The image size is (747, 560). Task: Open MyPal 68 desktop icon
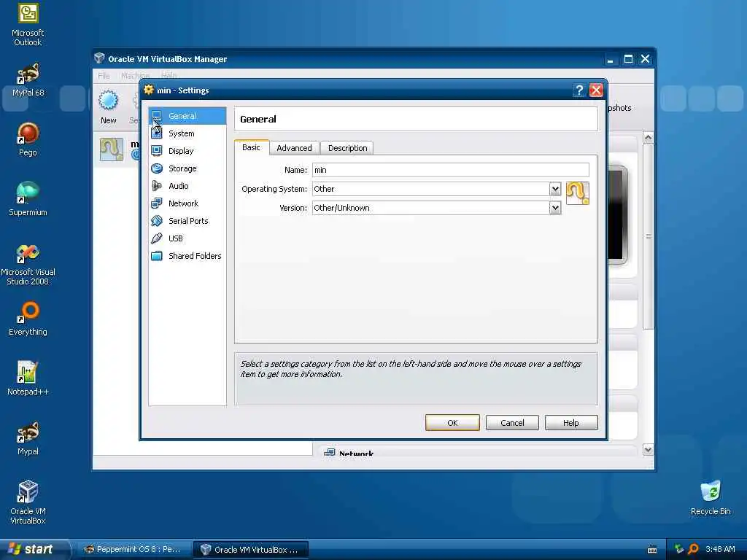(28, 80)
